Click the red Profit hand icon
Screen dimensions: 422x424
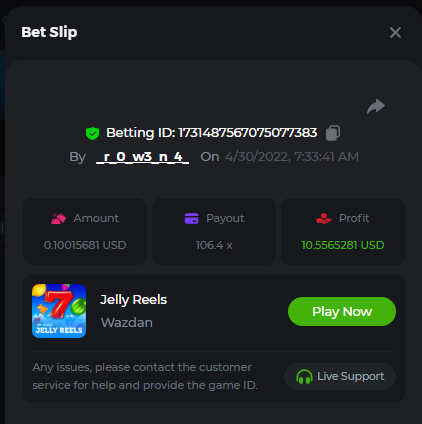324,219
